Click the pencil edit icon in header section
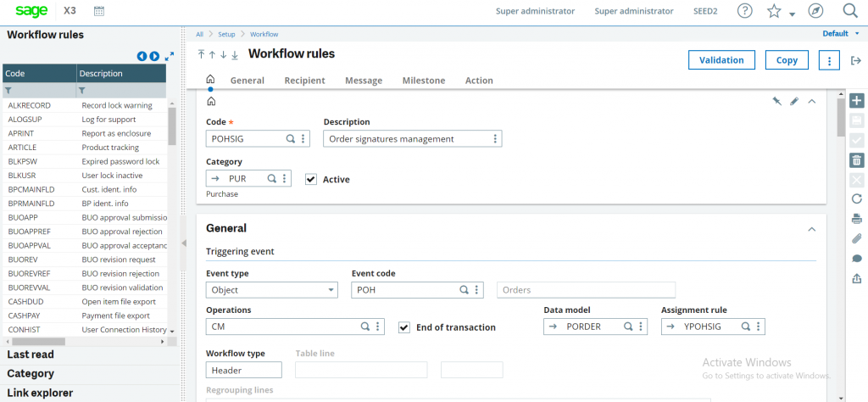The image size is (868, 402). click(794, 101)
